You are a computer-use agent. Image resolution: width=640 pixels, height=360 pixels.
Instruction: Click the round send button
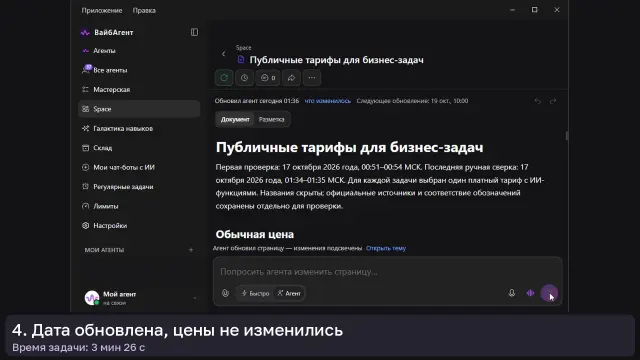549,293
